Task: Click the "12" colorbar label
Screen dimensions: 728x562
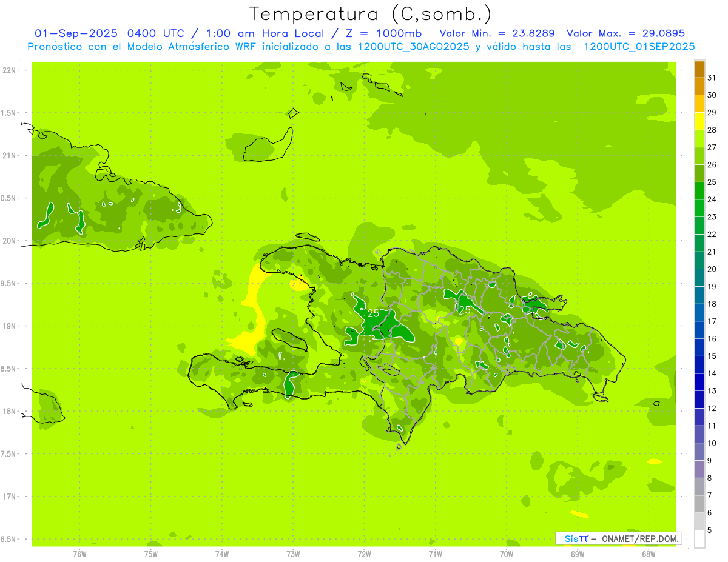Action: pos(712,408)
